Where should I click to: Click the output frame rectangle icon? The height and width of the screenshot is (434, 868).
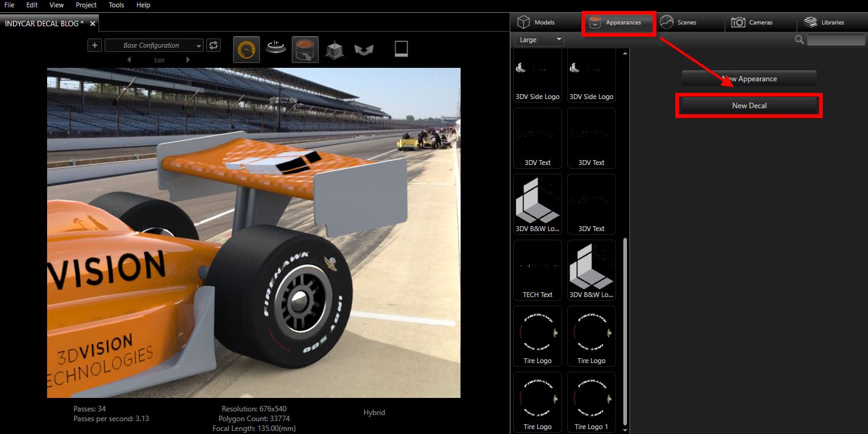click(401, 49)
